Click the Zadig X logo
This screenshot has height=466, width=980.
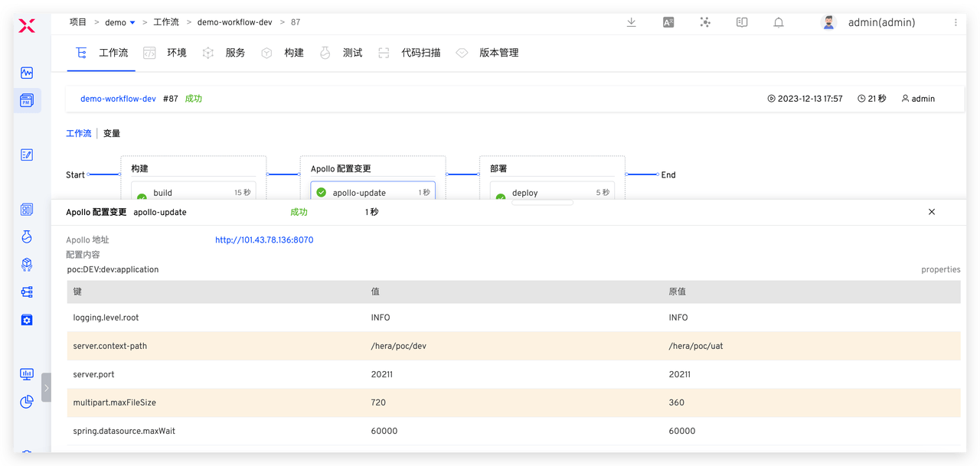tap(27, 27)
